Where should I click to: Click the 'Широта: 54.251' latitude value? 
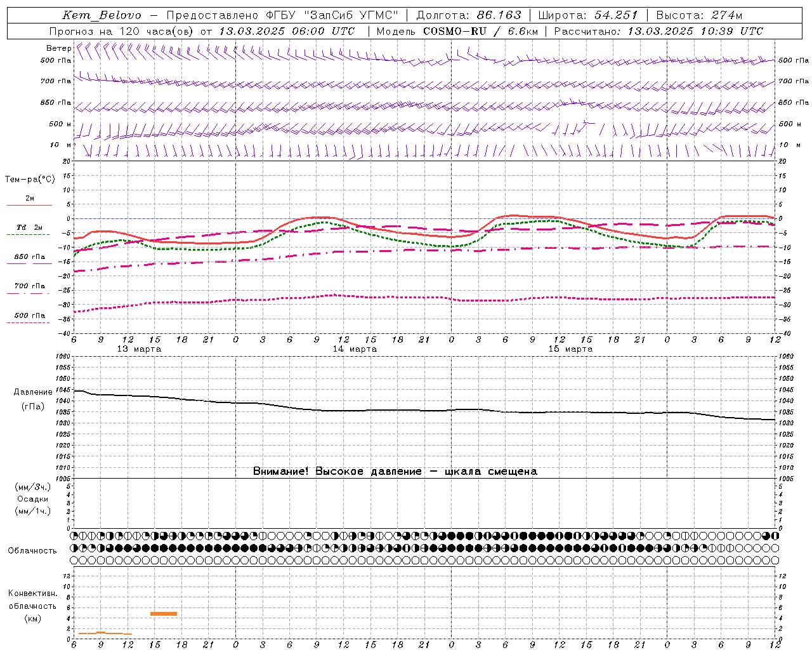pos(588,15)
